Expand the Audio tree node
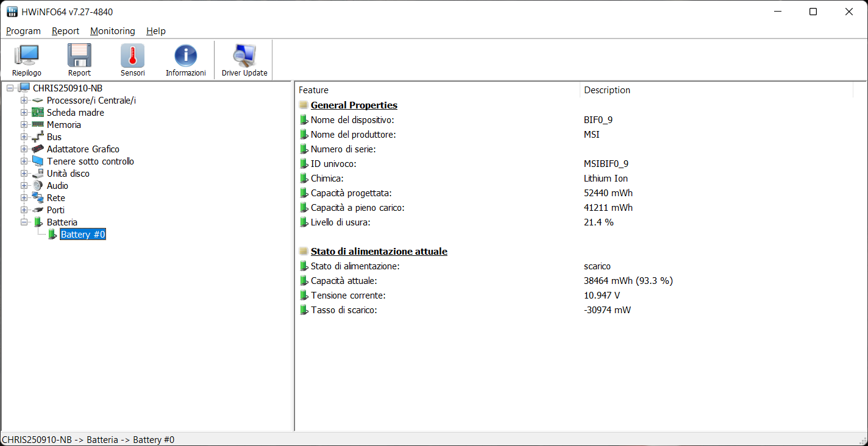 (x=24, y=186)
